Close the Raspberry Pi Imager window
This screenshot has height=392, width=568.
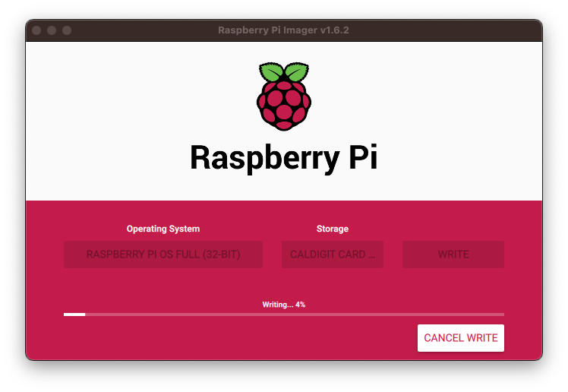point(36,30)
